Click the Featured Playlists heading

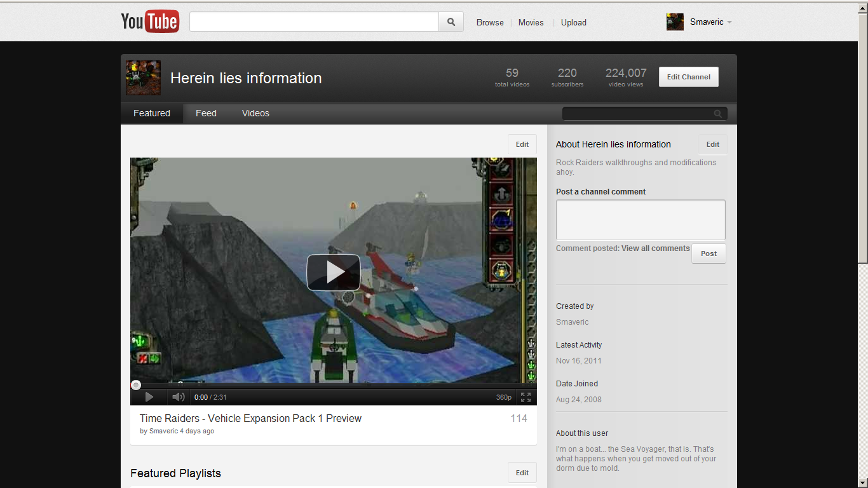pos(175,473)
